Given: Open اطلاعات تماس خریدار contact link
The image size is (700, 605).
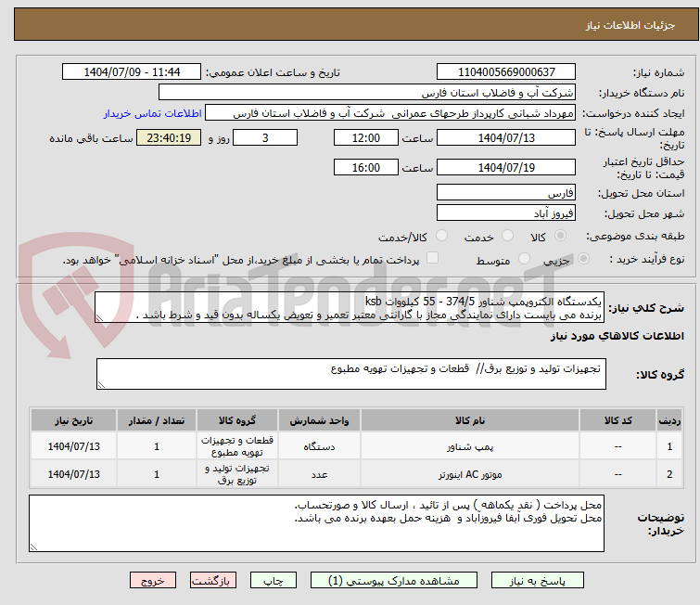Looking at the screenshot, I should [153, 113].
